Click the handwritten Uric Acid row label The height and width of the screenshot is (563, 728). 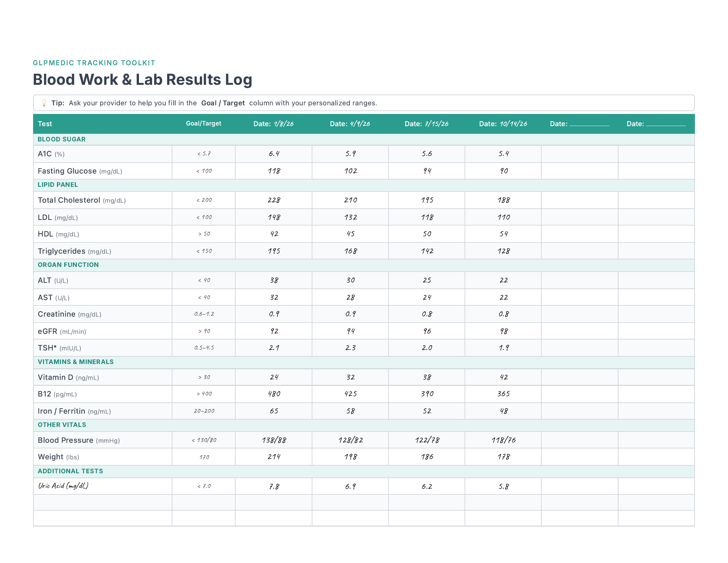(63, 486)
